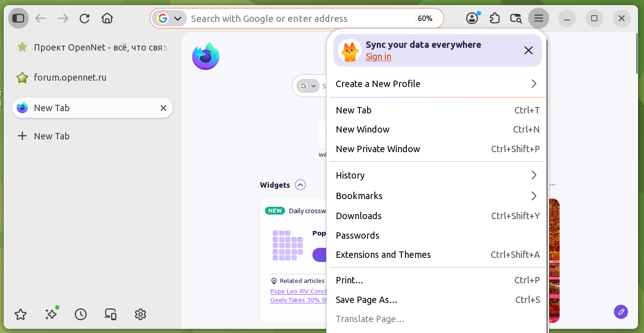
Task: Select Extensions and Themes menu entry
Action: [x=437, y=255]
